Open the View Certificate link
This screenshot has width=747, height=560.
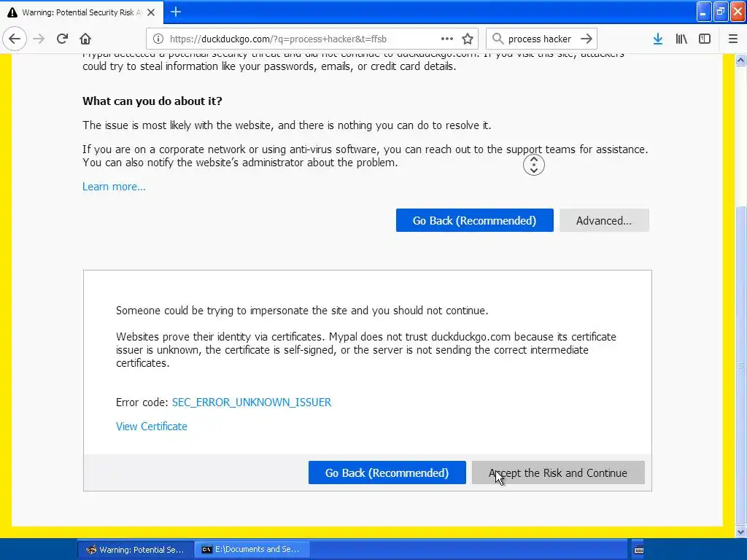click(152, 427)
